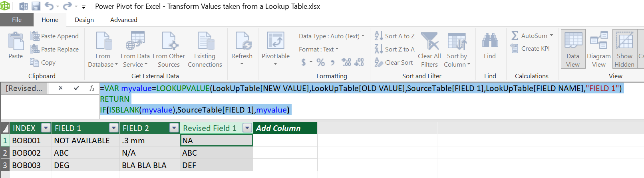
Task: Open the AutoSum dropdown arrow
Action: (551, 36)
